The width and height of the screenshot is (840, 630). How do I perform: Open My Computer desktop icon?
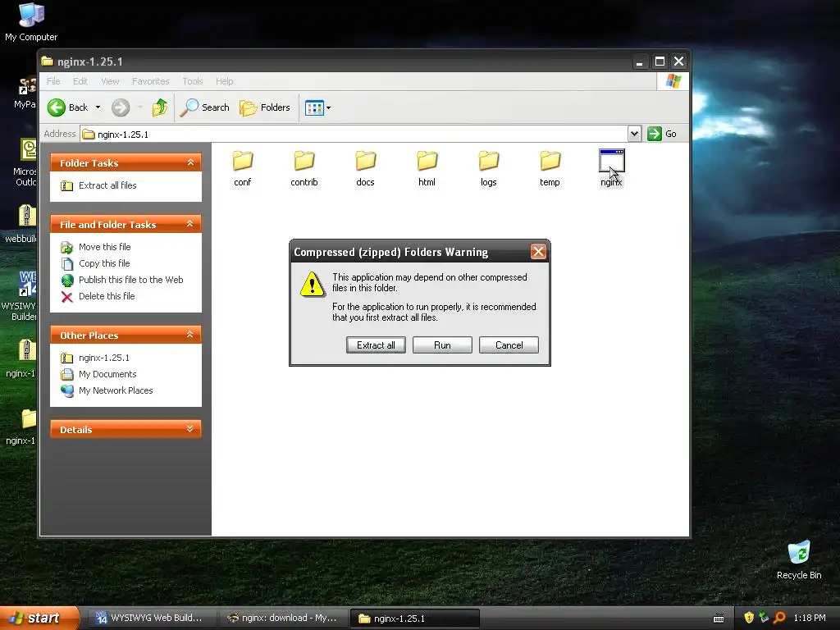[31, 22]
